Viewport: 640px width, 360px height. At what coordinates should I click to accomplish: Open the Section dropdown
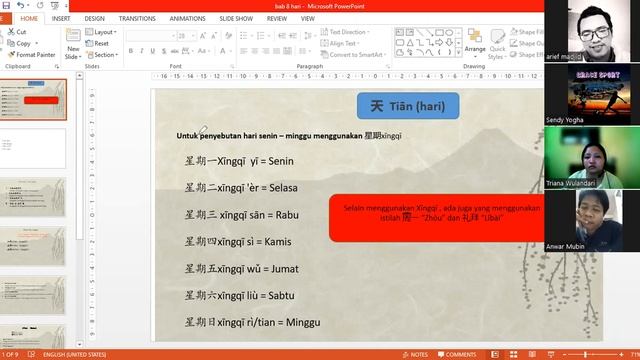(x=102, y=55)
